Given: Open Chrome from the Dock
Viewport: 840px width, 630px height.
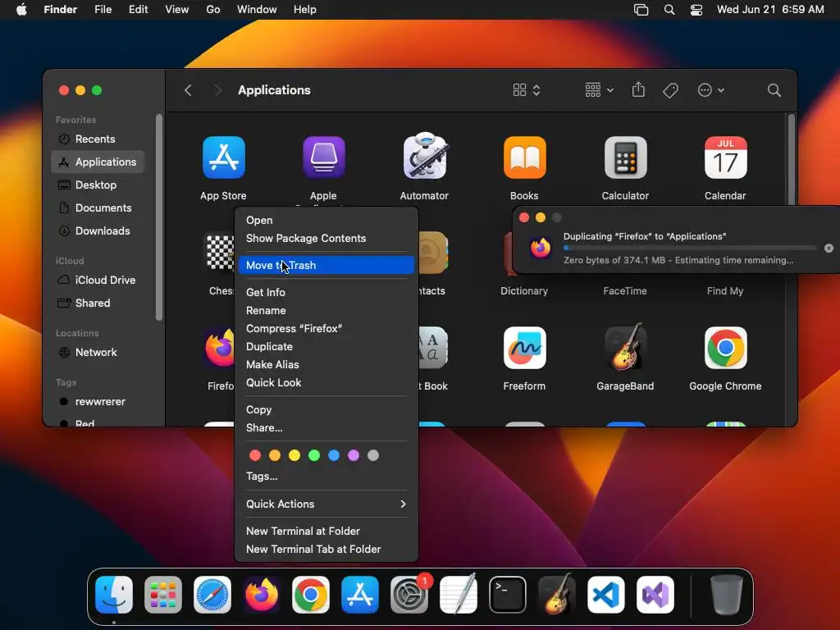Looking at the screenshot, I should pyautogui.click(x=311, y=595).
